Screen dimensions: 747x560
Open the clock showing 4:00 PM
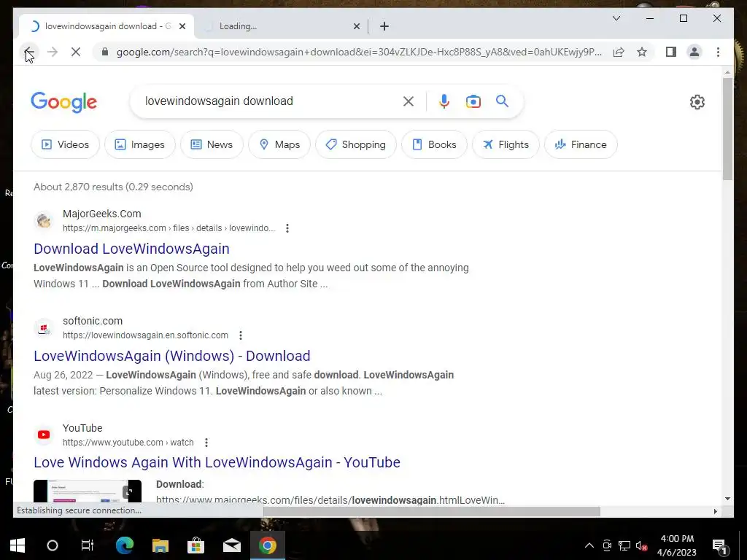[677, 545]
